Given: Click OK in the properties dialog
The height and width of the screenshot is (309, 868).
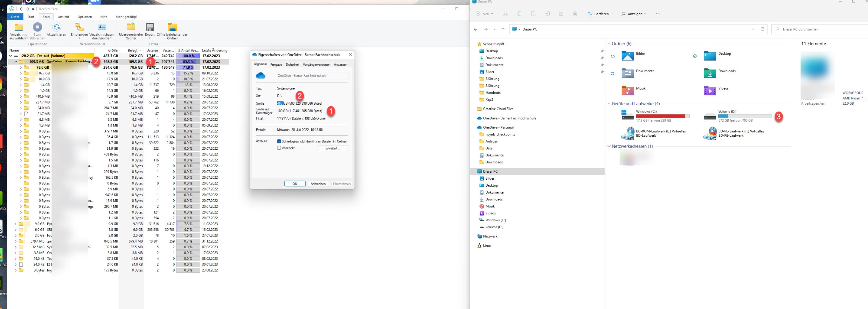Looking at the screenshot, I should tap(295, 184).
